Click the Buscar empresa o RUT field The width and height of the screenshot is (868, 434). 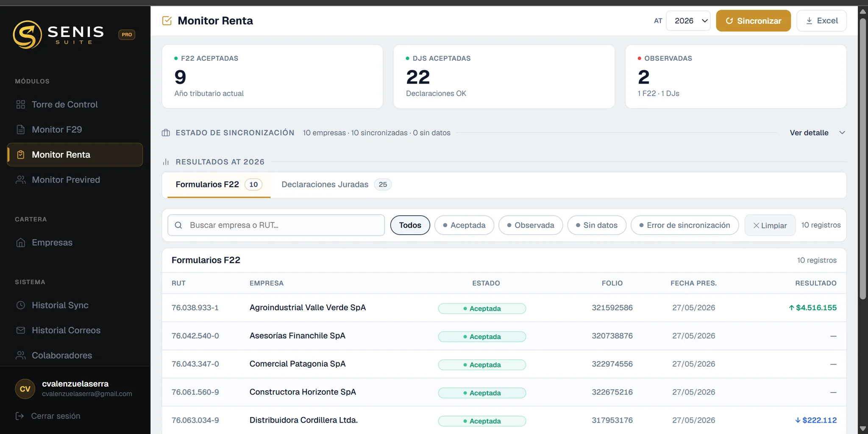coord(276,225)
